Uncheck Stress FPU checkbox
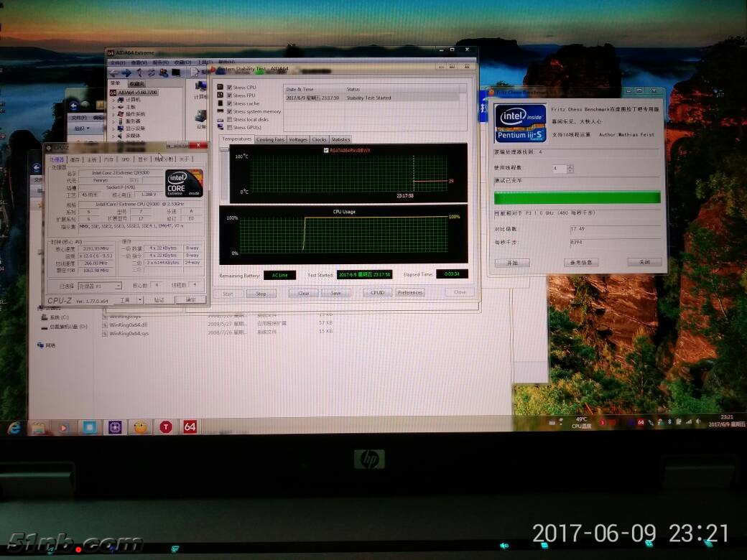The image size is (747, 560). [x=230, y=95]
